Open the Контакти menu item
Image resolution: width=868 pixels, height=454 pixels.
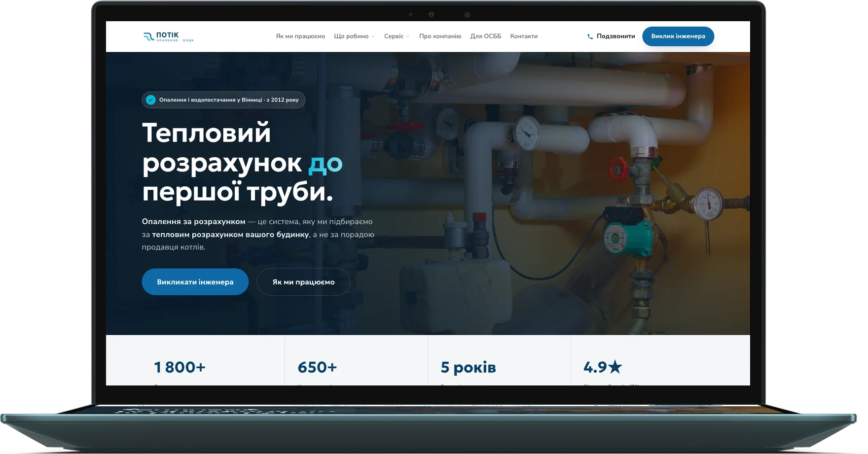pos(524,36)
